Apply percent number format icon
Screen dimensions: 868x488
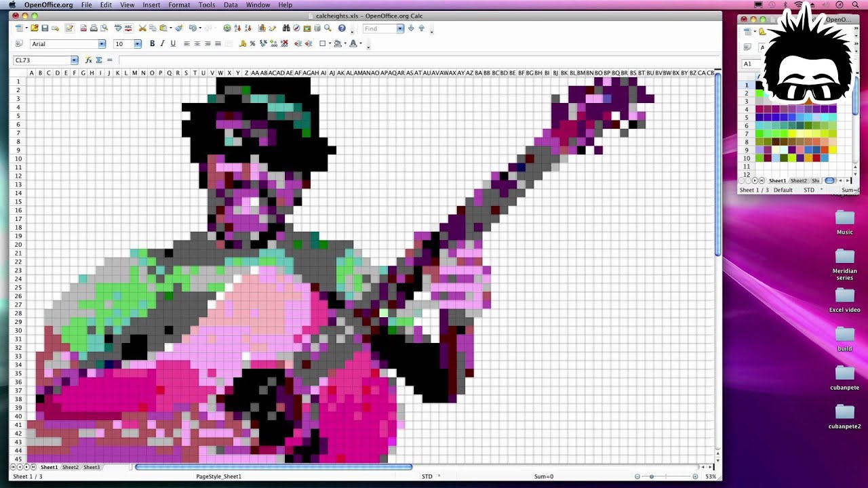[252, 43]
